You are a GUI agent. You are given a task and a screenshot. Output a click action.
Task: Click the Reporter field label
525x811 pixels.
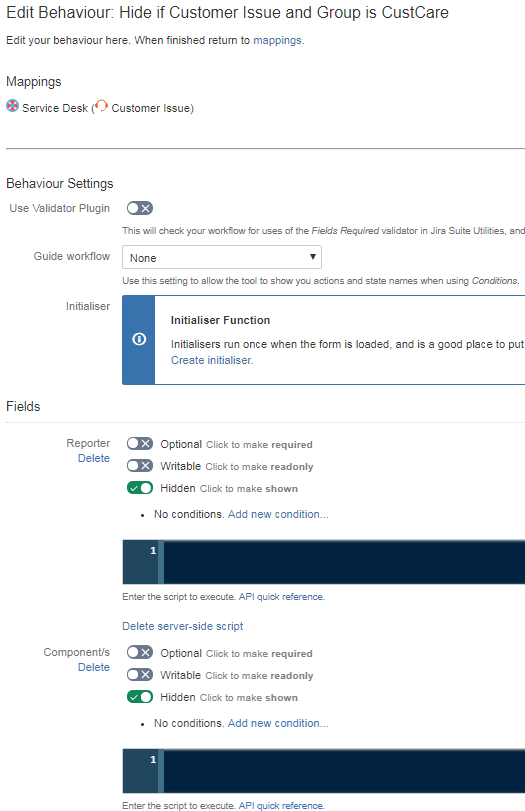[x=88, y=443]
